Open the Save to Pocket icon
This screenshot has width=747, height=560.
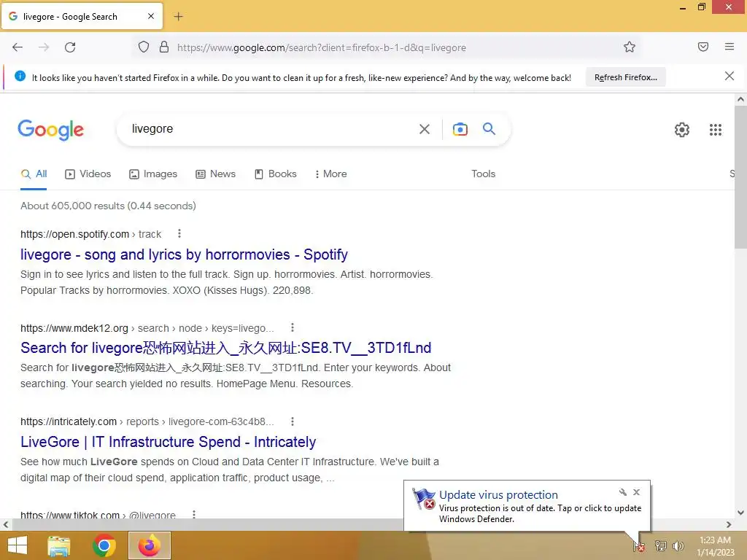(703, 47)
